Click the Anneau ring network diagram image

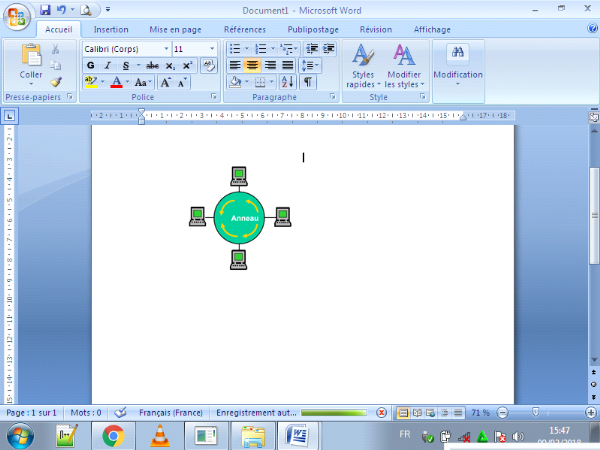[239, 217]
